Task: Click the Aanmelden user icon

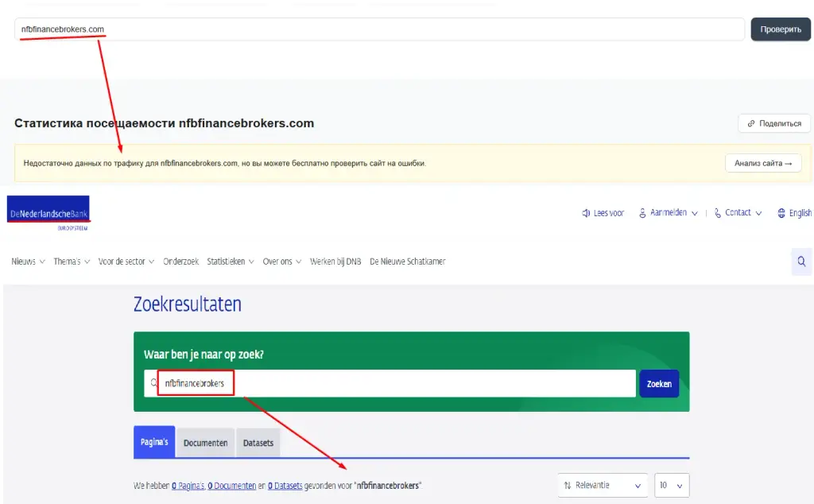Action: pos(642,213)
